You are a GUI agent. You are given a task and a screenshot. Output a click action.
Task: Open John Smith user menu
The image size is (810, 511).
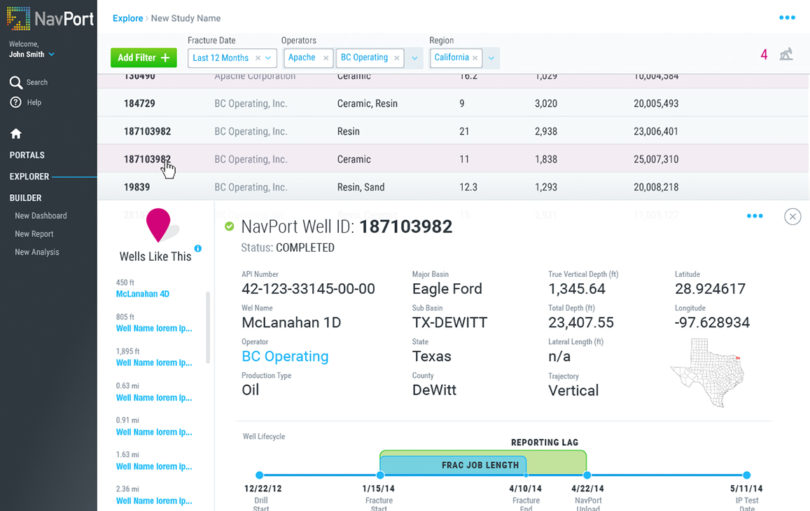[x=32, y=54]
